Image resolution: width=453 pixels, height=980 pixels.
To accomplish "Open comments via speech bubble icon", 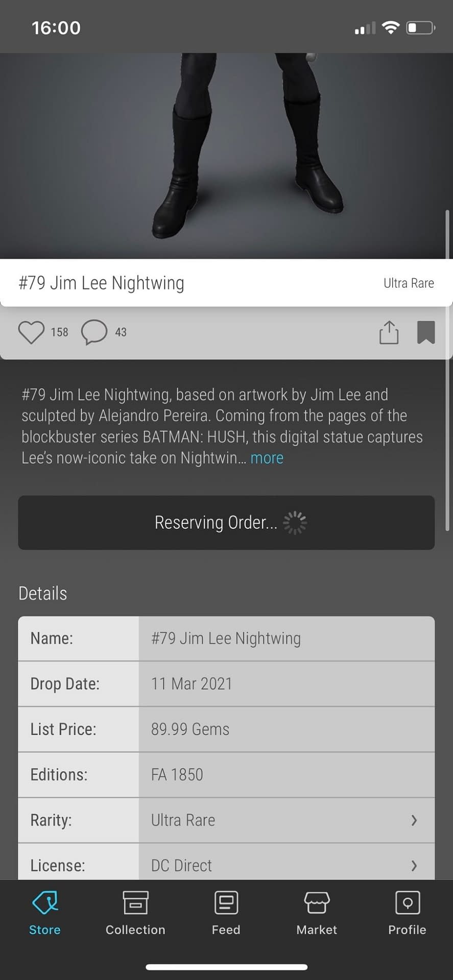I will pyautogui.click(x=94, y=332).
